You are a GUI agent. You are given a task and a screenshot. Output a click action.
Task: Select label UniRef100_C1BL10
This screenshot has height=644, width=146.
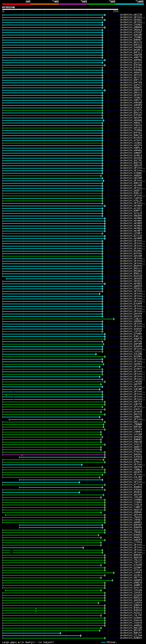131,319
